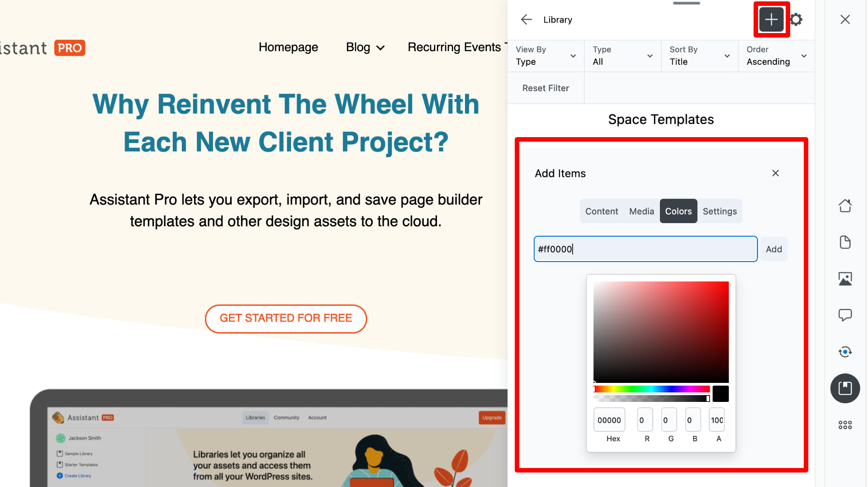Open the Sort By dropdown set to Title

(x=699, y=56)
